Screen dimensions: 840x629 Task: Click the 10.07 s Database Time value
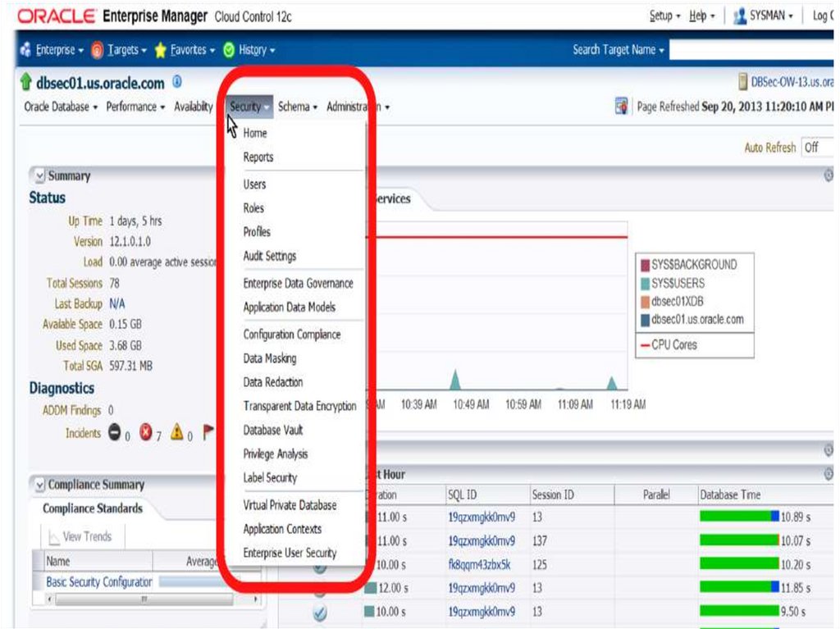[x=796, y=540]
